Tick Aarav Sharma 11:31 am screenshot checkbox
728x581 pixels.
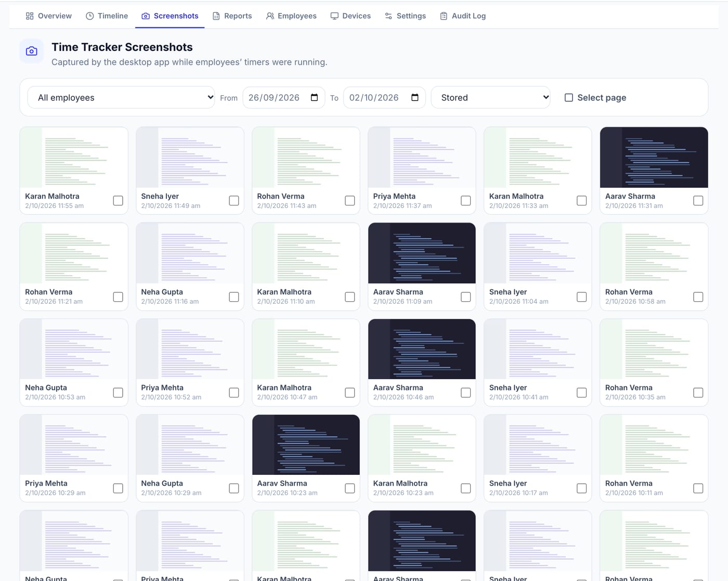pyautogui.click(x=698, y=201)
